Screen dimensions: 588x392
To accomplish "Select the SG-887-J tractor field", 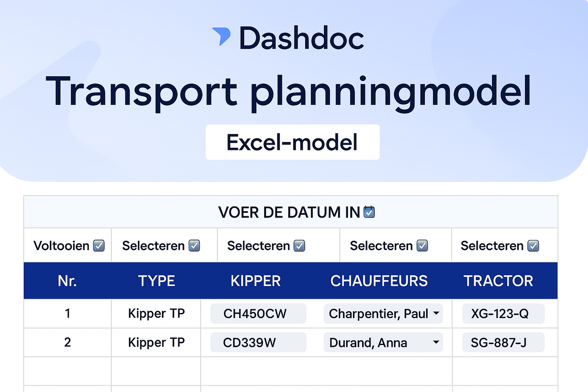I will point(503,342).
